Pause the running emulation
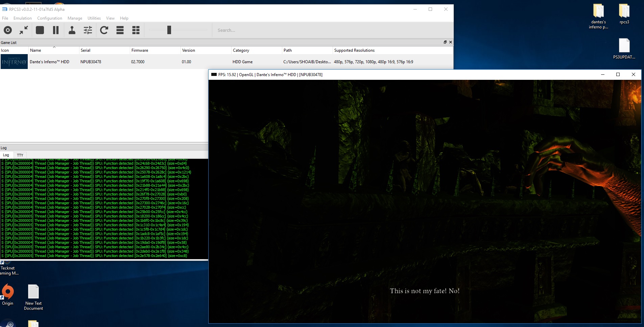This screenshot has width=644, height=327. pyautogui.click(x=56, y=30)
